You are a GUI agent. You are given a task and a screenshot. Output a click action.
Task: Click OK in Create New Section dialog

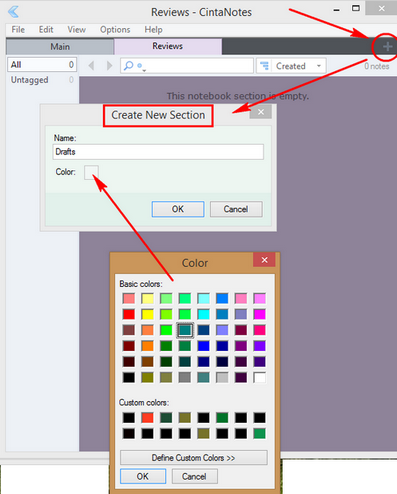click(178, 209)
